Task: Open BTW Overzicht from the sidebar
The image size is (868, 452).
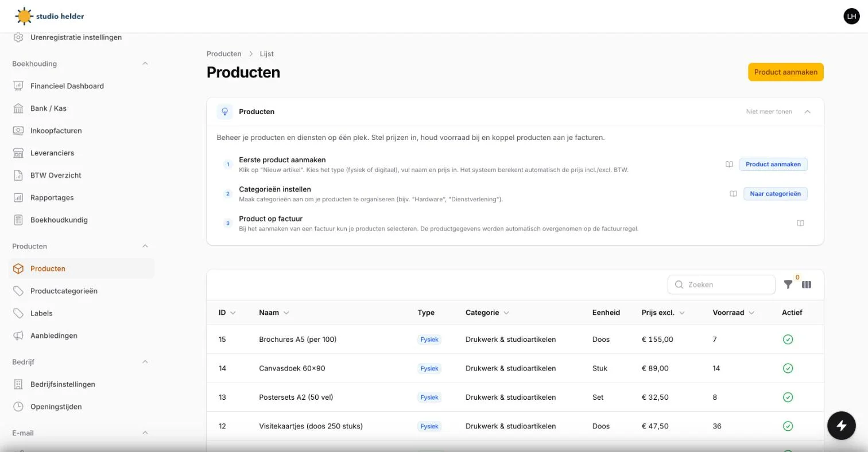Action: 82,176
